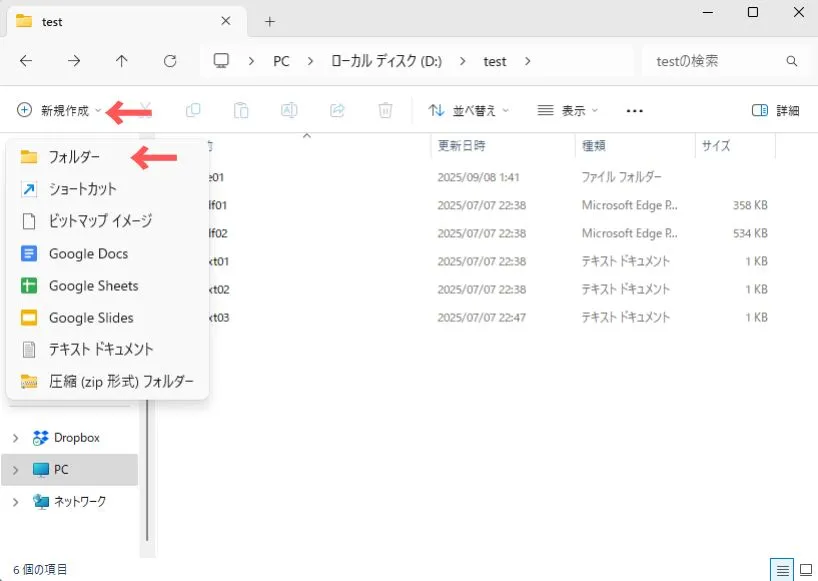Click the 新規作成 button

[59, 110]
